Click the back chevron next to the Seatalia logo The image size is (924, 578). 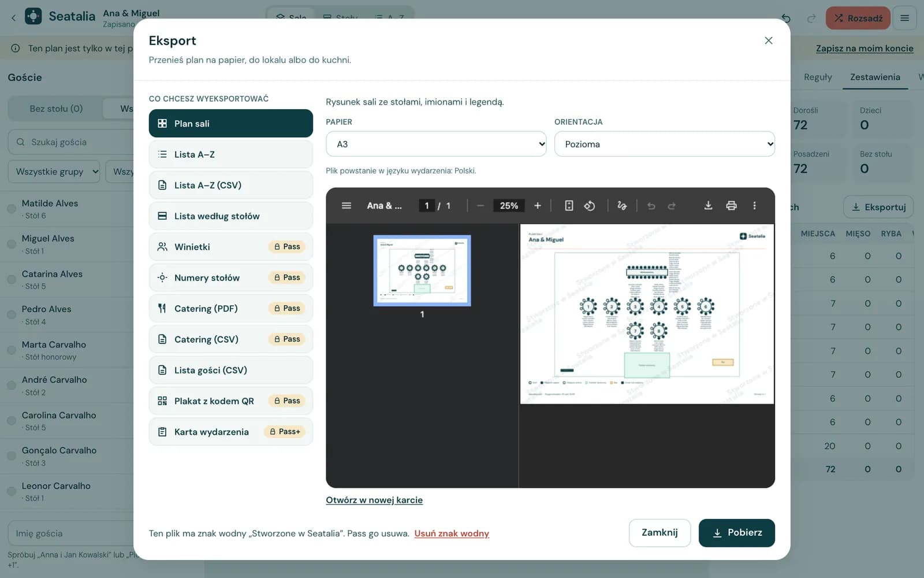[13, 17]
